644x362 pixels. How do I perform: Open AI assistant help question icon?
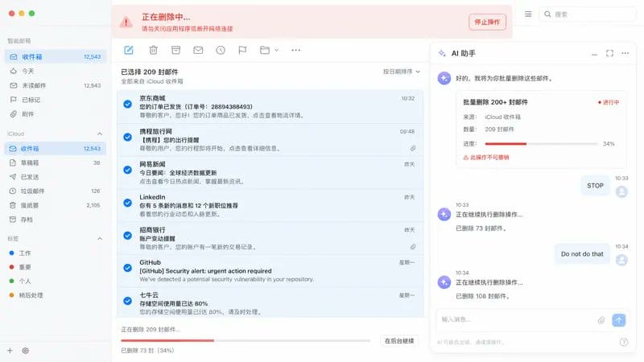coord(623,342)
